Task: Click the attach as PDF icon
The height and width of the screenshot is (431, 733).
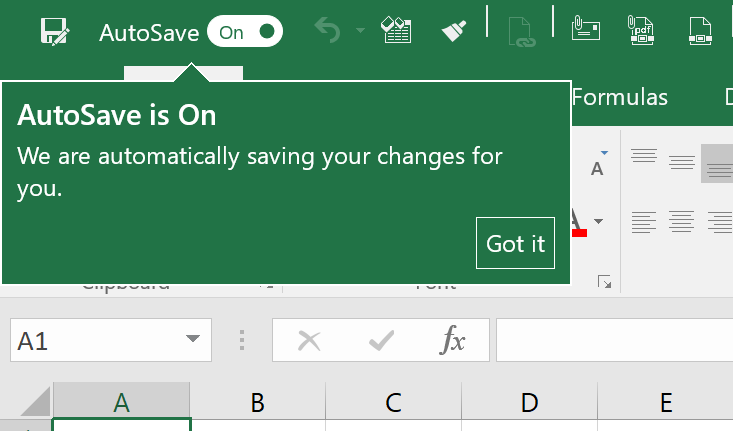Action: tap(640, 29)
